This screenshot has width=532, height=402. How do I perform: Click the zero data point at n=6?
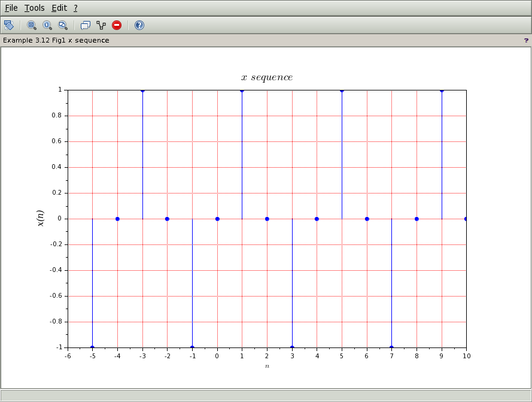click(x=367, y=219)
